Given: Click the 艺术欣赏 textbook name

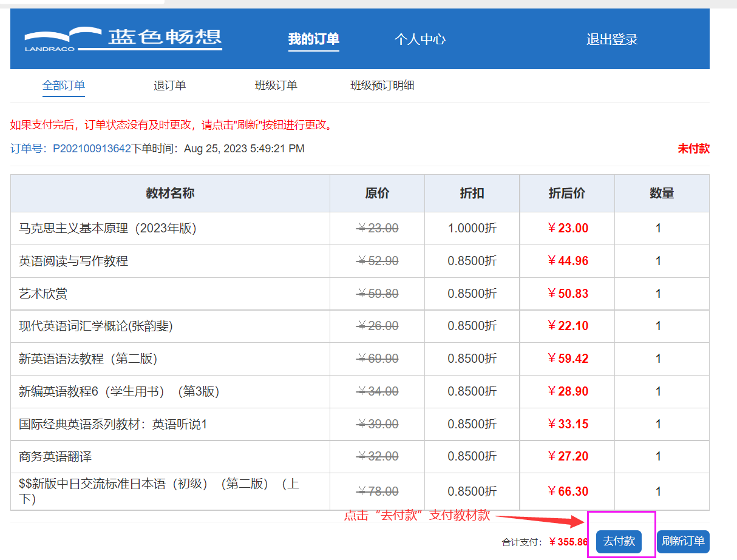Looking at the screenshot, I should click(43, 294).
